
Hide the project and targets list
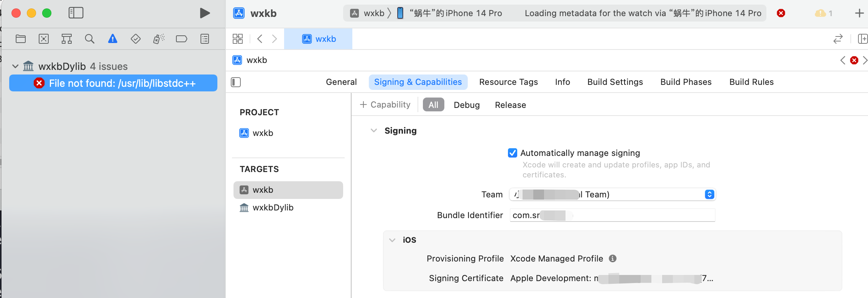click(236, 82)
